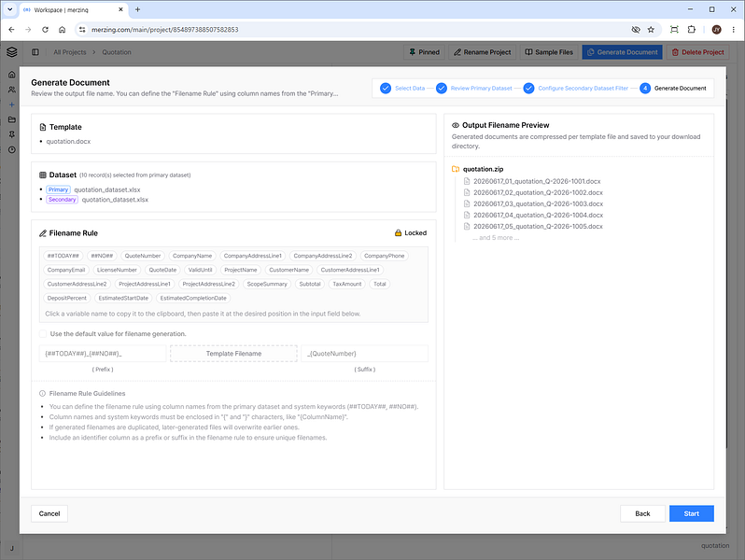This screenshot has height=560, width=745.
Task: Click the merzing layers logo icon
Action: (x=12, y=51)
